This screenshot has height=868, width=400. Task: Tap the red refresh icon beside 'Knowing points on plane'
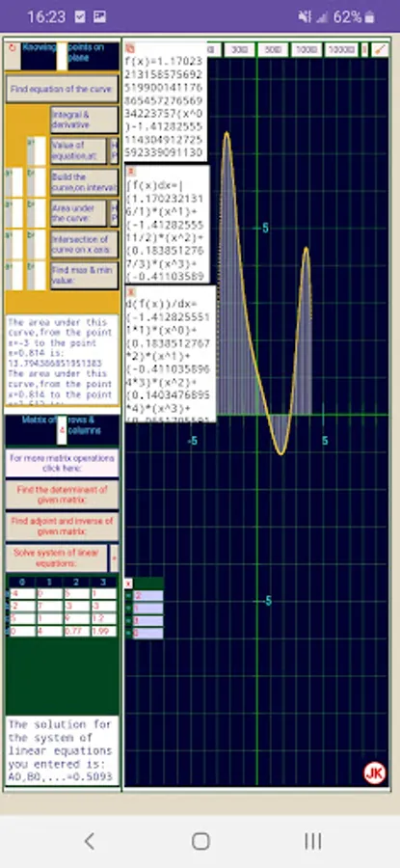pyautogui.click(x=13, y=48)
